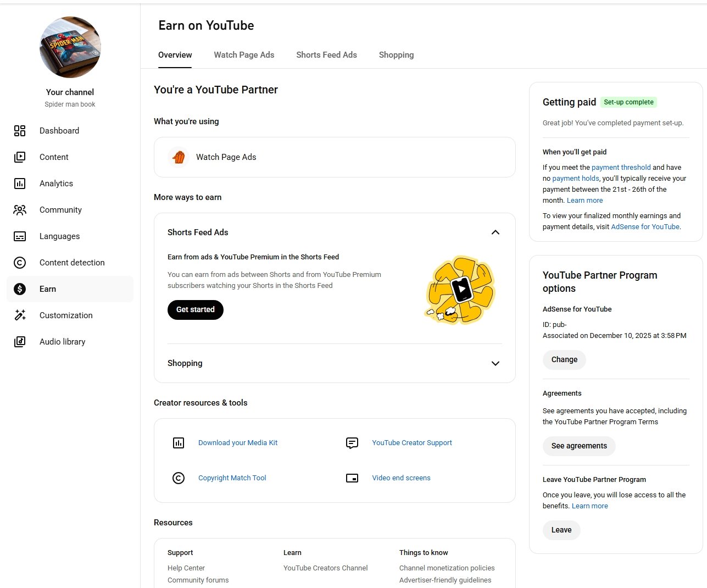Click the Change AdSense button

[x=564, y=359]
